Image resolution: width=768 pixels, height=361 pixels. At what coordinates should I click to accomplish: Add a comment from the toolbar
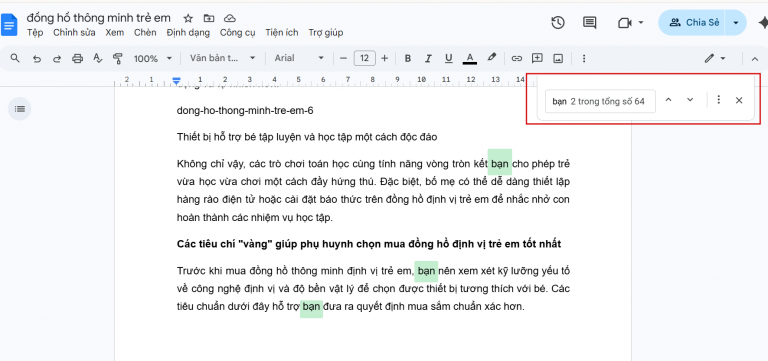tap(537, 58)
